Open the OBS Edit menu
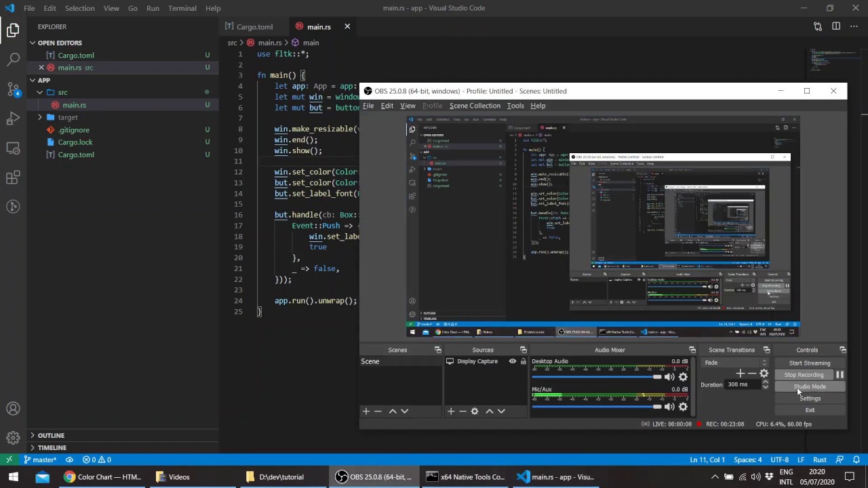 point(387,106)
